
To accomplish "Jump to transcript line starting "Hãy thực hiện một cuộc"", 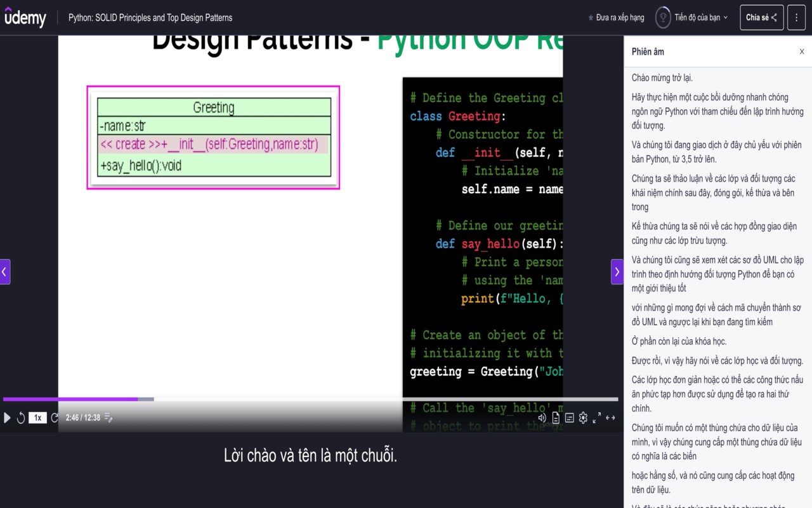I will coord(717,111).
